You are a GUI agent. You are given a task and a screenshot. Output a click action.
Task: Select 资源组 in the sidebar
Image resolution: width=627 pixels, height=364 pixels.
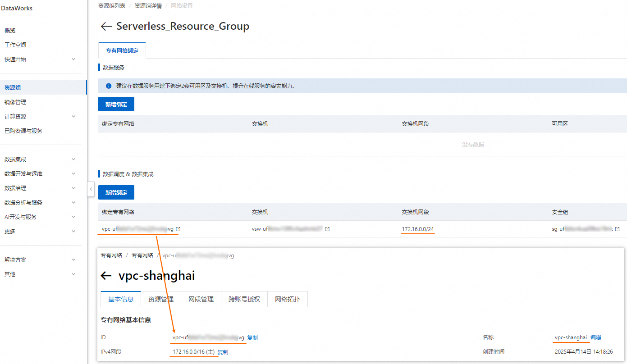pyautogui.click(x=13, y=88)
